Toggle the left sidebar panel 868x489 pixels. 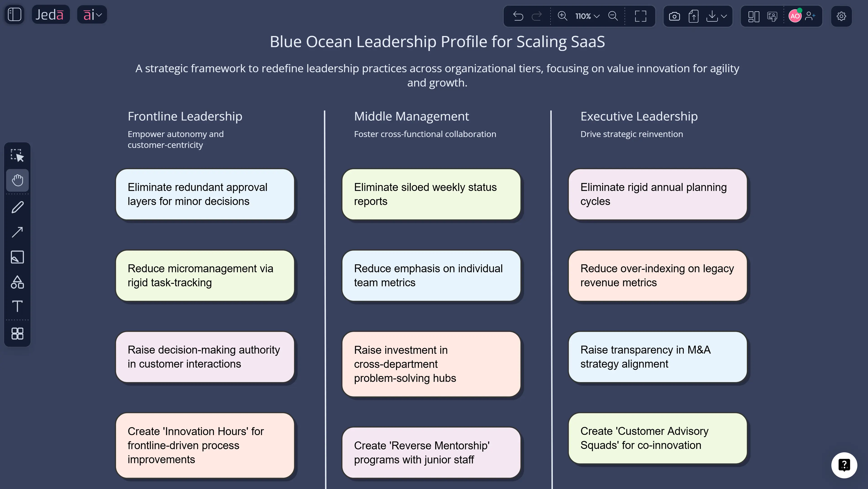tap(14, 14)
